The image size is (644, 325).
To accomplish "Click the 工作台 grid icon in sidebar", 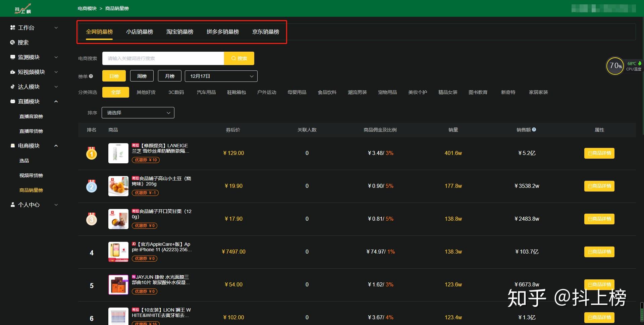I will 13,28.
